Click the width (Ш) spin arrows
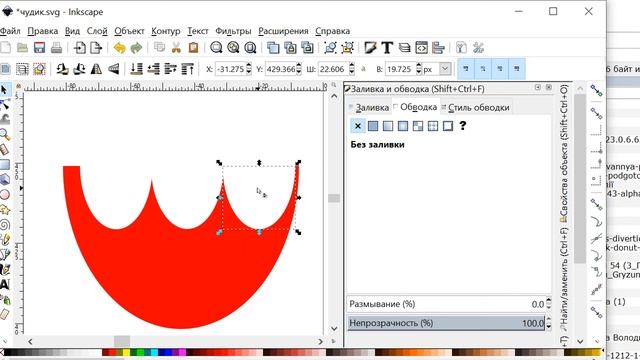The width and height of the screenshot is (640, 360). pyautogui.click(x=352, y=69)
